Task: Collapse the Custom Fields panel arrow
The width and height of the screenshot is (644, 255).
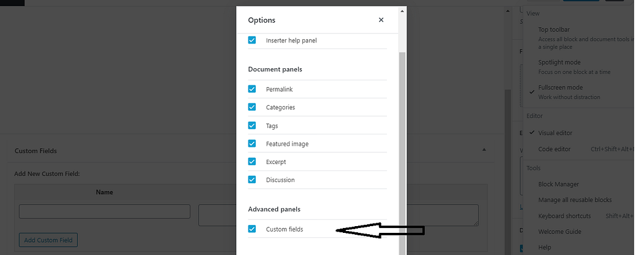Action: tap(485, 150)
